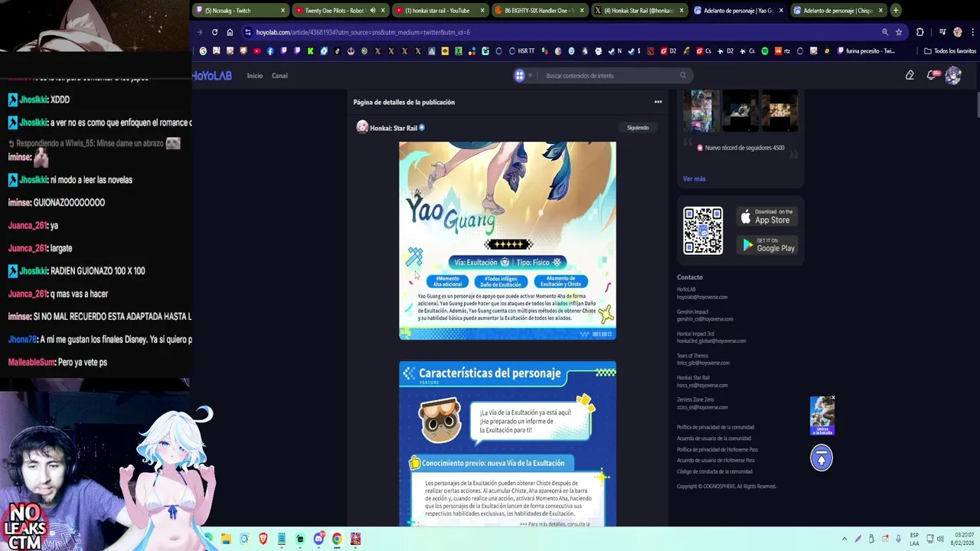Open a new browser tab

click(x=896, y=11)
